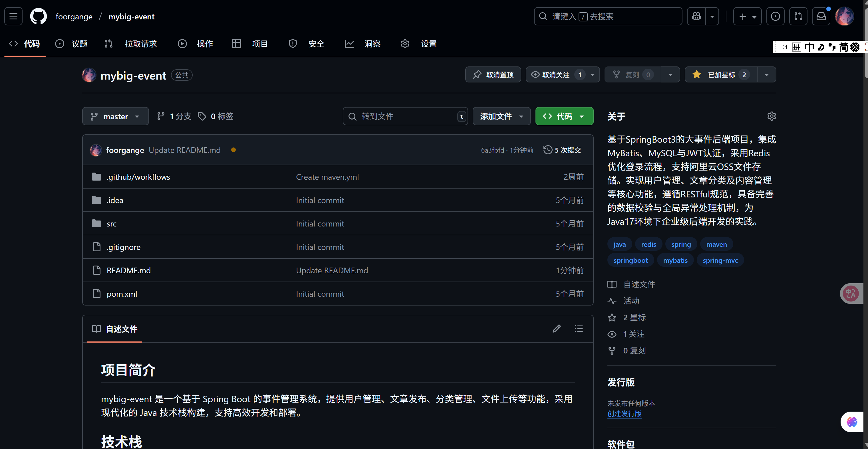Open the issues icon in header
Viewport: 868px width, 449px height.
(775, 16)
